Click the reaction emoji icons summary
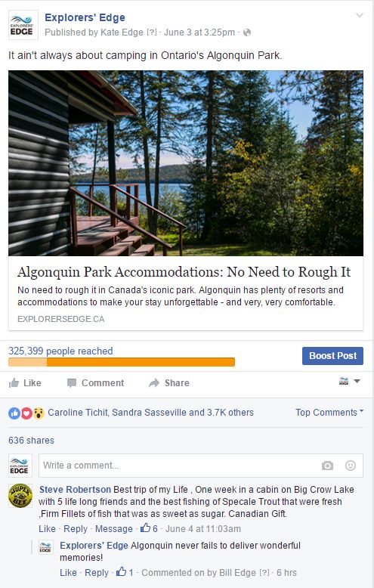Image resolution: width=374 pixels, height=588 pixels. pos(26,413)
